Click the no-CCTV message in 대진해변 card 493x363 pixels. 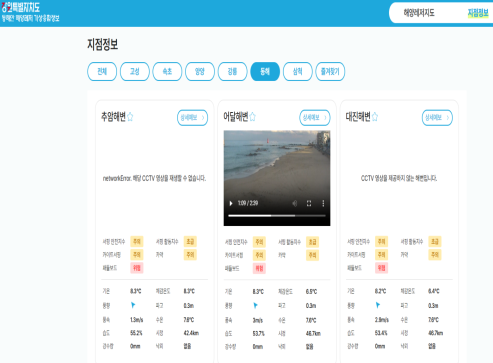tap(399, 178)
